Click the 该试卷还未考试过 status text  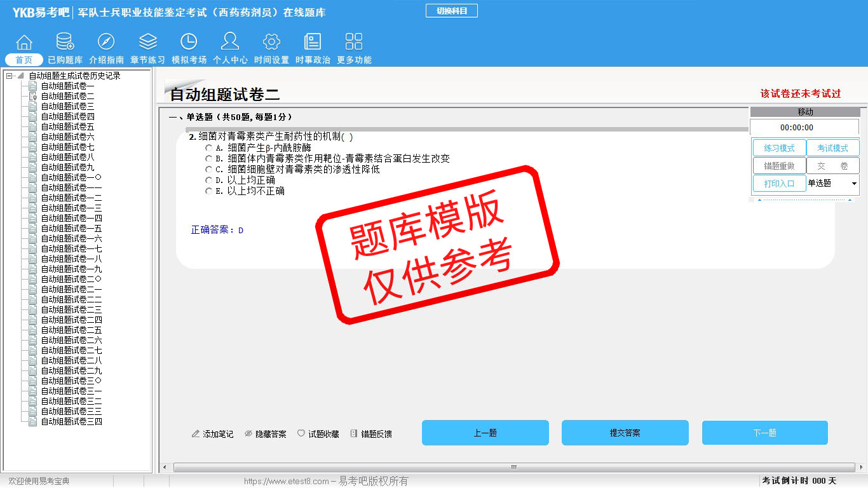[x=801, y=93]
